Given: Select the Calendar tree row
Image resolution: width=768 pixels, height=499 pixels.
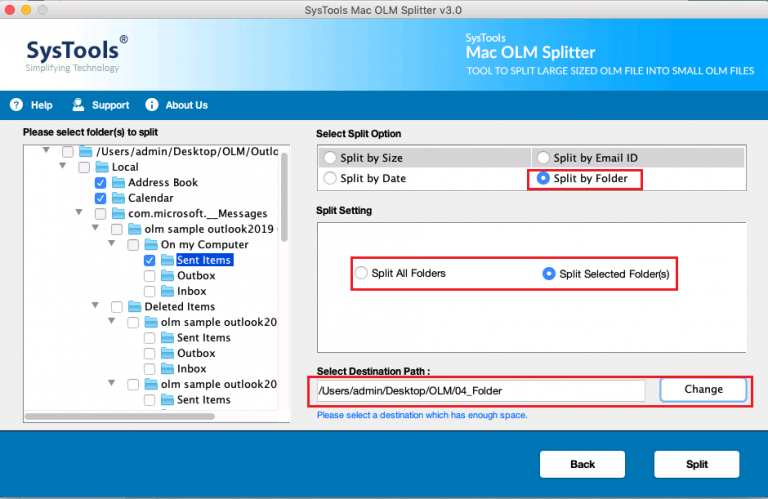Looking at the screenshot, I should (x=151, y=198).
